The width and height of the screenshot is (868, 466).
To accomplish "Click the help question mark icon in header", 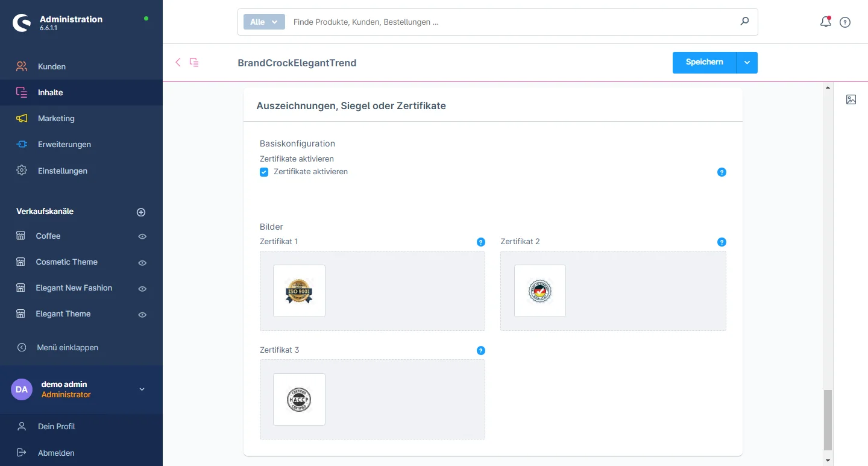I will (x=845, y=22).
